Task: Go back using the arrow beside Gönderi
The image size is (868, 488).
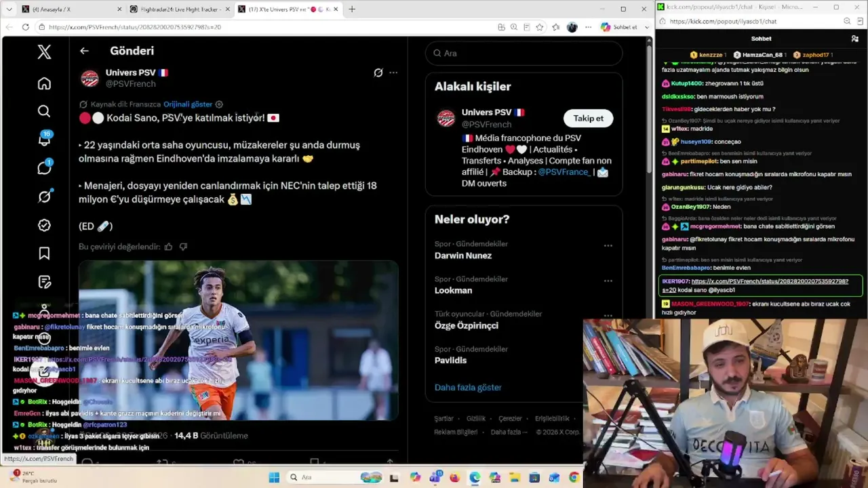Action: 84,51
